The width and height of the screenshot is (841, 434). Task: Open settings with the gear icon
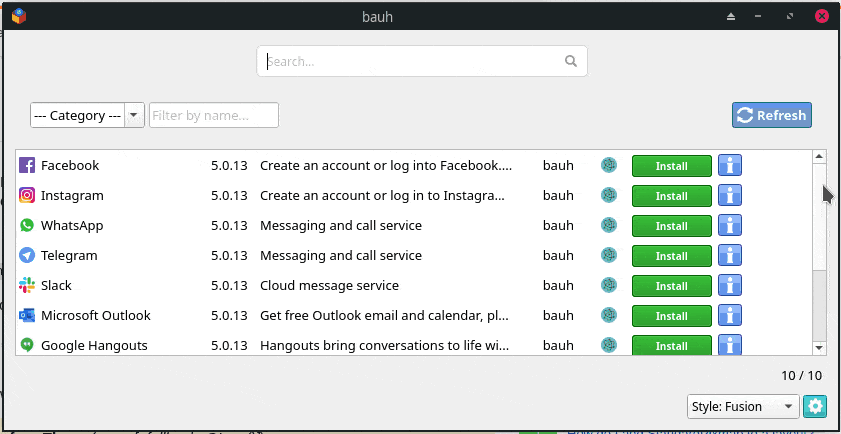(815, 407)
